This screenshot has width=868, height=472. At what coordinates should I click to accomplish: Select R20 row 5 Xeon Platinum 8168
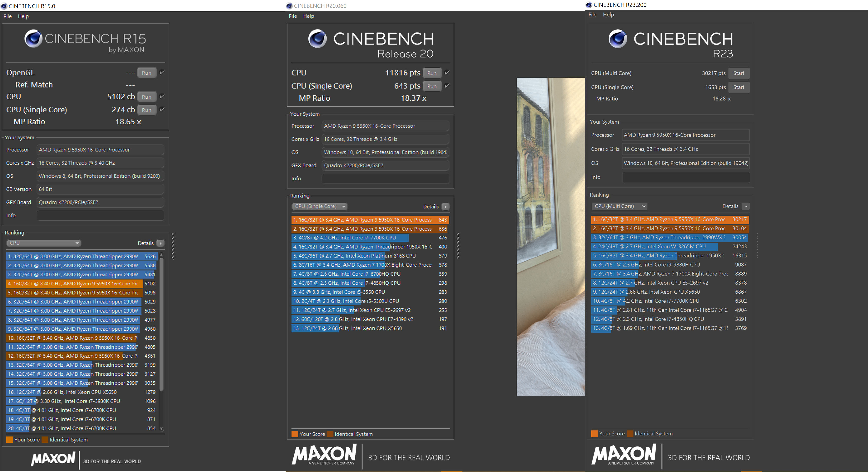click(370, 256)
